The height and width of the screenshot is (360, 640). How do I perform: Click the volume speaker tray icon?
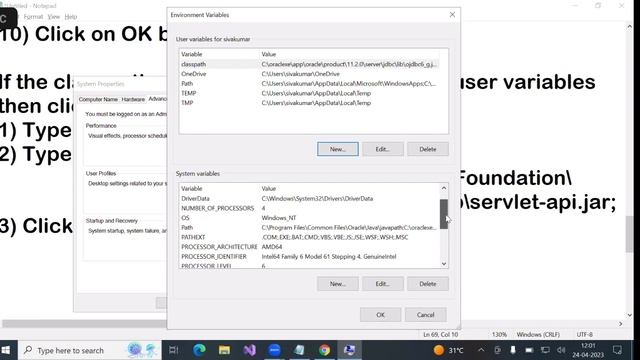pos(561,350)
